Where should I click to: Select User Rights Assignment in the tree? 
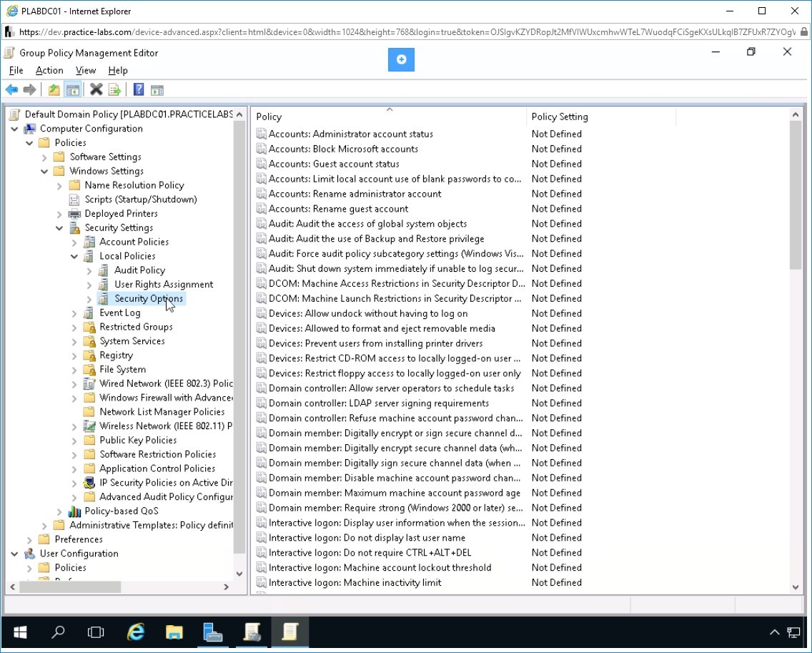coord(164,285)
